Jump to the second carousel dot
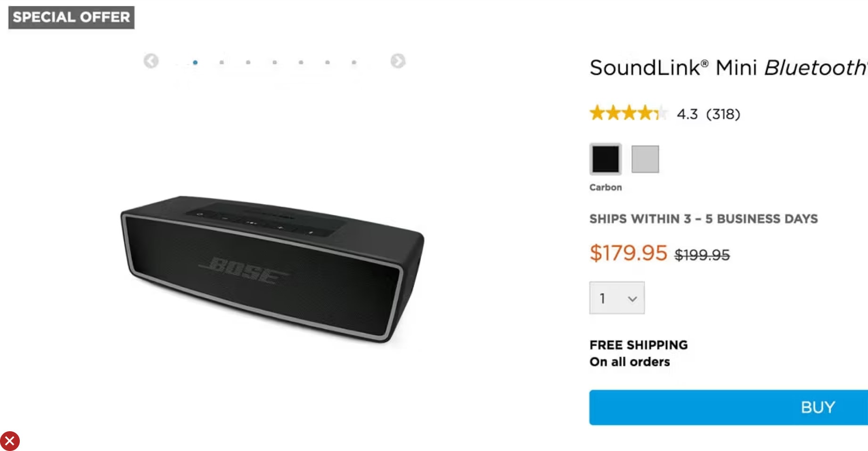Screen dimensions: 868x451 point(221,62)
